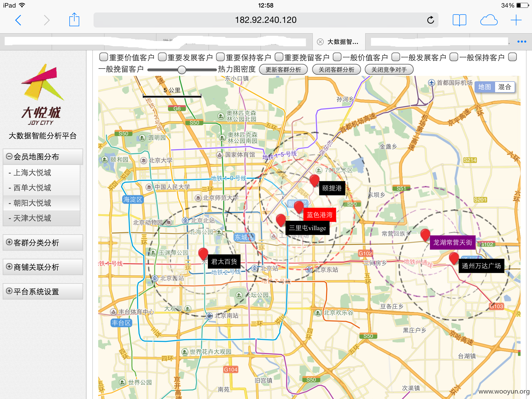The width and height of the screenshot is (532, 399).
Task: Click the red pin for 通州万达广场
Action: click(454, 258)
